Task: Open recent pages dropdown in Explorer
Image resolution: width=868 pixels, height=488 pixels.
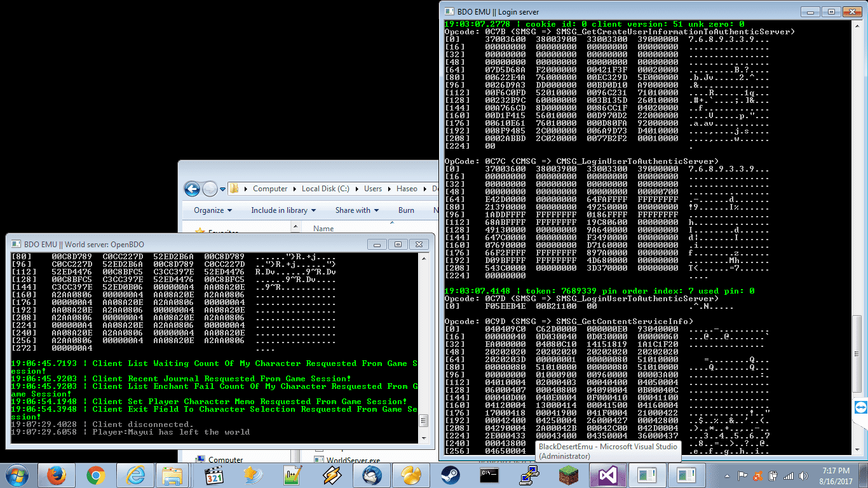Action: pyautogui.click(x=223, y=189)
